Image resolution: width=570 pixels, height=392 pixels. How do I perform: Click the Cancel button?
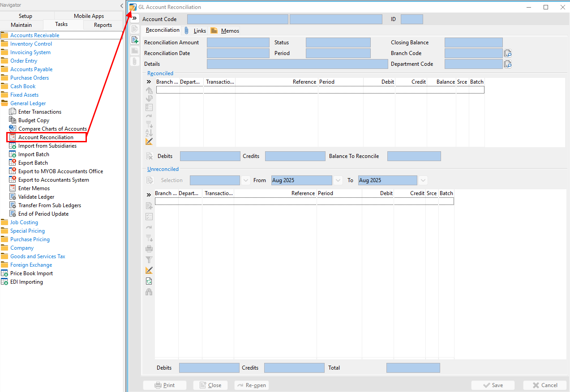click(545, 385)
